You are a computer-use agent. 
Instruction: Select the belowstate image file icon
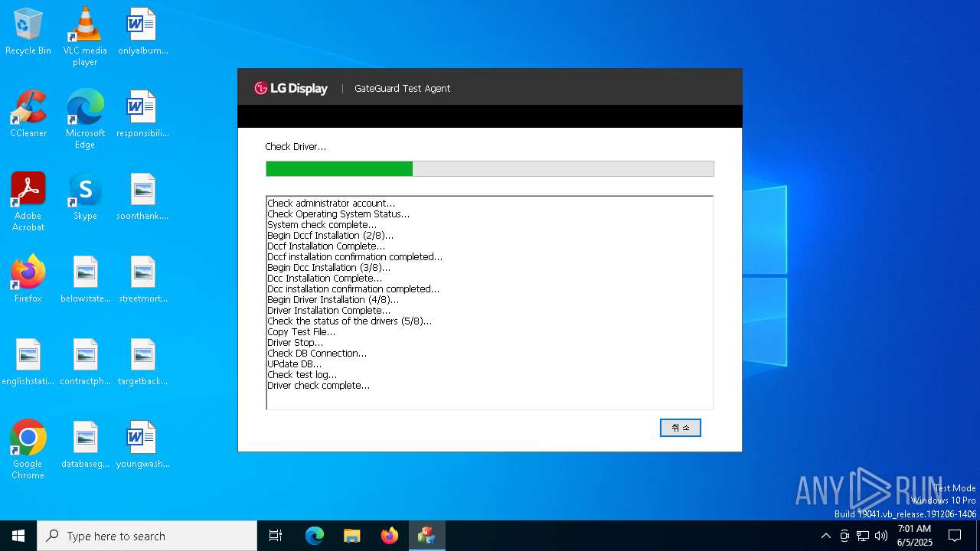(x=85, y=280)
